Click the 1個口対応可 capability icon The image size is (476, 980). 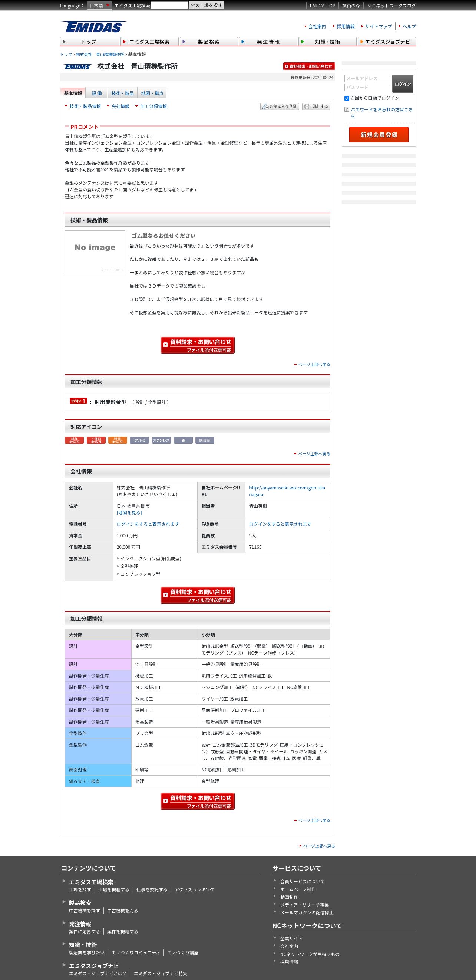click(96, 440)
